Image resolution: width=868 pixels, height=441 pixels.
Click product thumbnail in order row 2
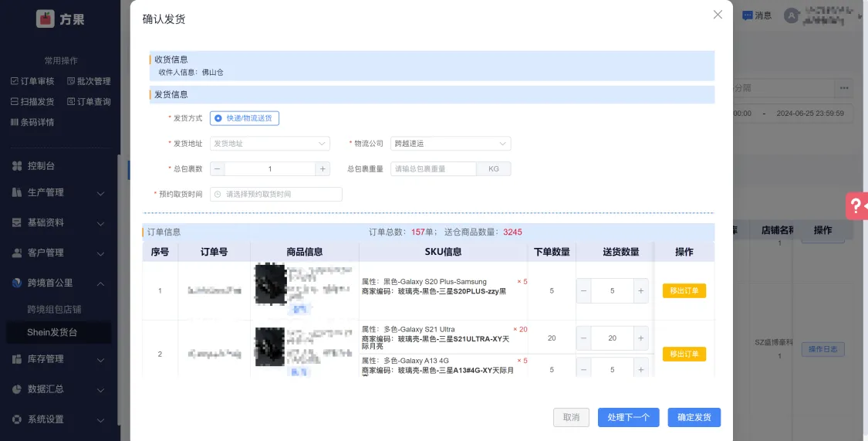(270, 348)
